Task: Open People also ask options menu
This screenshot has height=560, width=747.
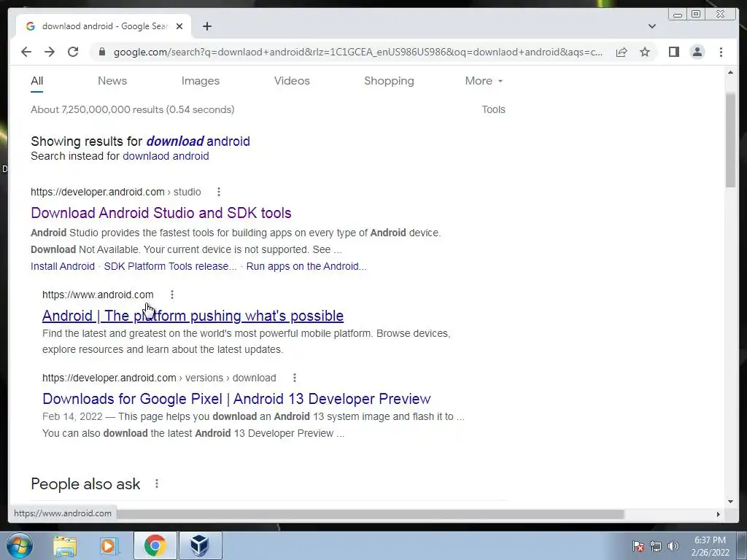Action: click(157, 484)
